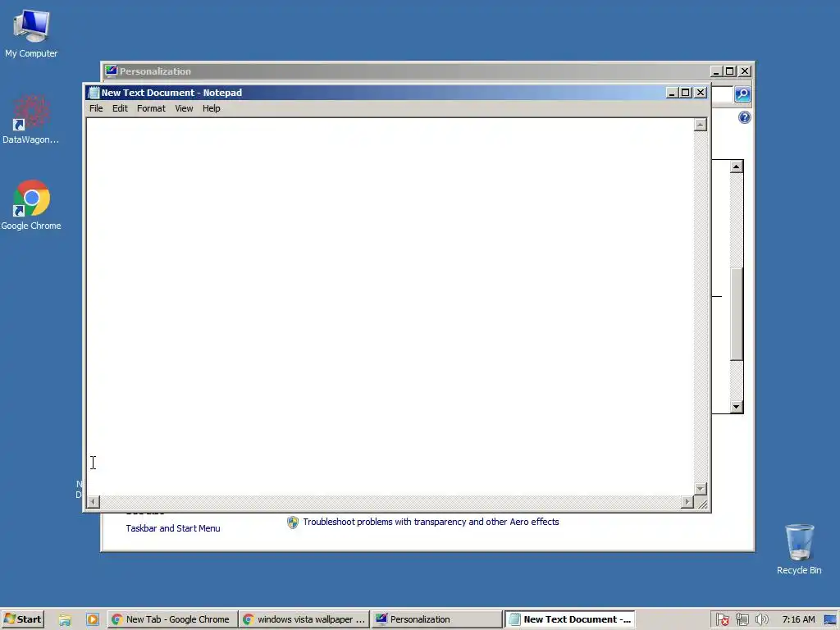Click Notepad horizontal scrollbar right arrow

tap(687, 502)
